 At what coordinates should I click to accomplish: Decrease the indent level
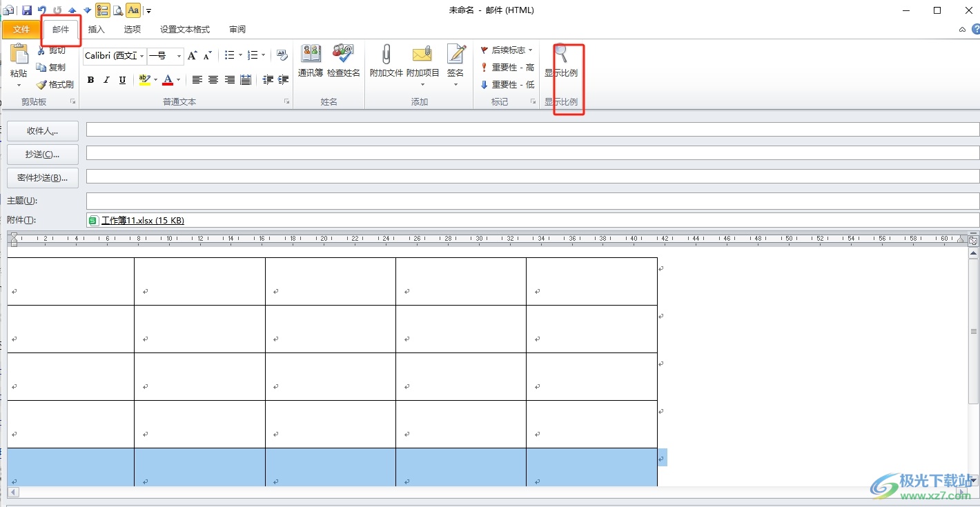click(268, 80)
